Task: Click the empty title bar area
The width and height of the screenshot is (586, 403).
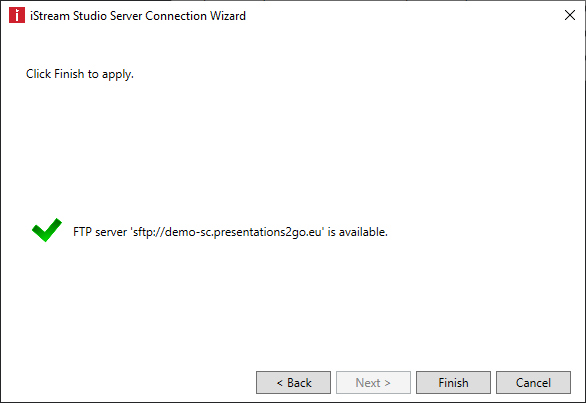Action: [x=404, y=15]
